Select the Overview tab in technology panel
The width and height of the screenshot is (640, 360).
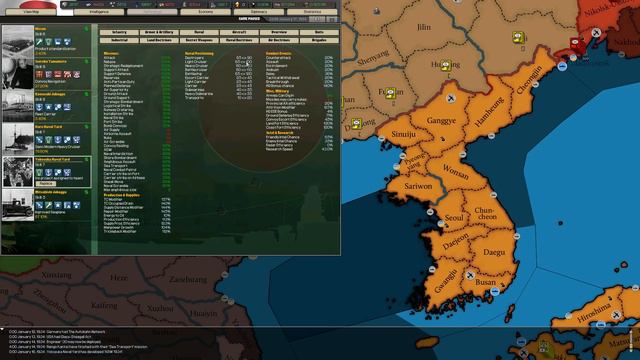tap(279, 32)
